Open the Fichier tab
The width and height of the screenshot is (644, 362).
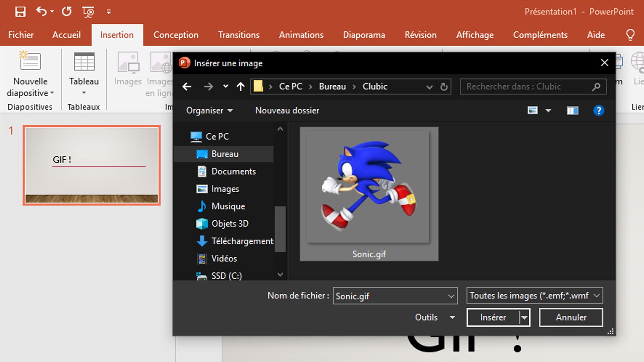coord(21,35)
